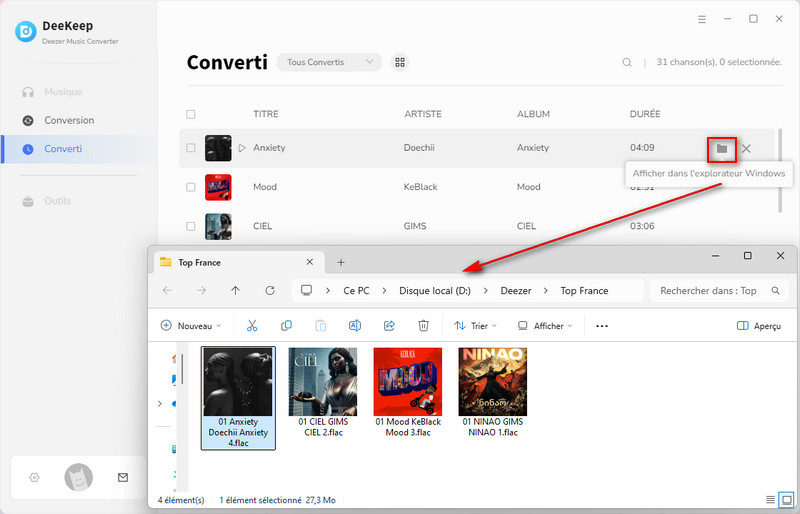Open DeeKeep hamburger menu icon
Image resolution: width=800 pixels, height=514 pixels.
coord(702,19)
